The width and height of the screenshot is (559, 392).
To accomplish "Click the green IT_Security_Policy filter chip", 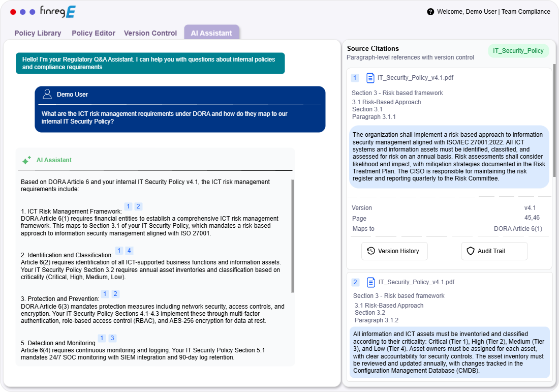I will click(x=518, y=51).
